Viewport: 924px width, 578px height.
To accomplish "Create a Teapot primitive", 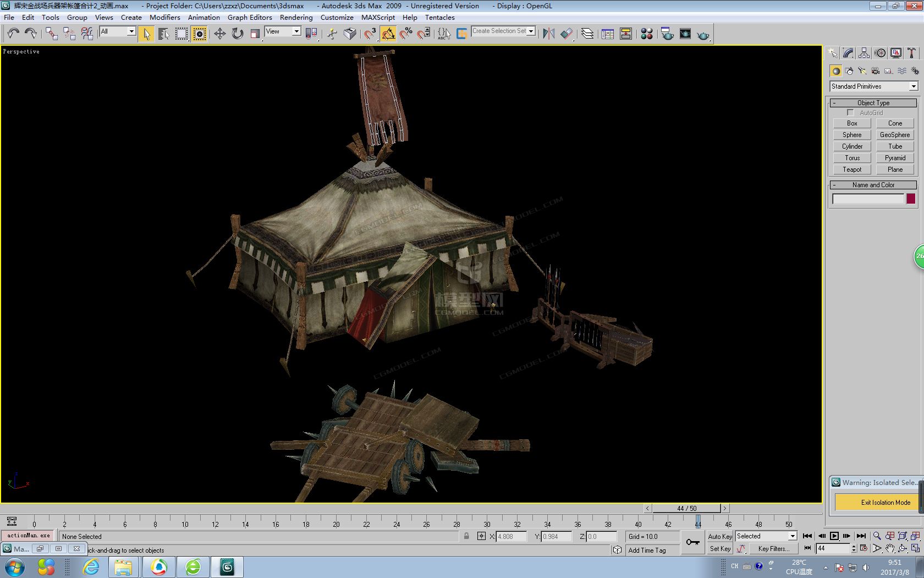I will click(x=852, y=170).
